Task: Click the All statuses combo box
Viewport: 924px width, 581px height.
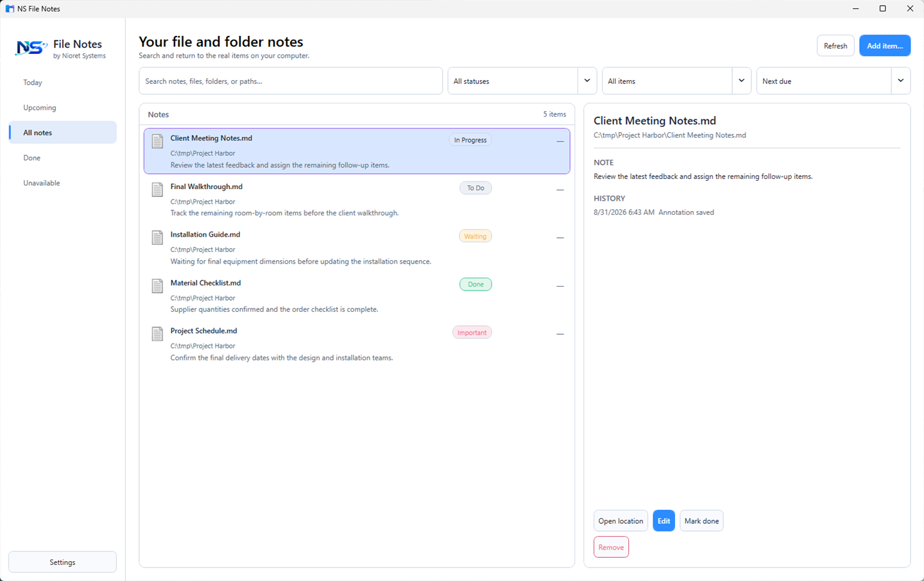Action: (522, 81)
